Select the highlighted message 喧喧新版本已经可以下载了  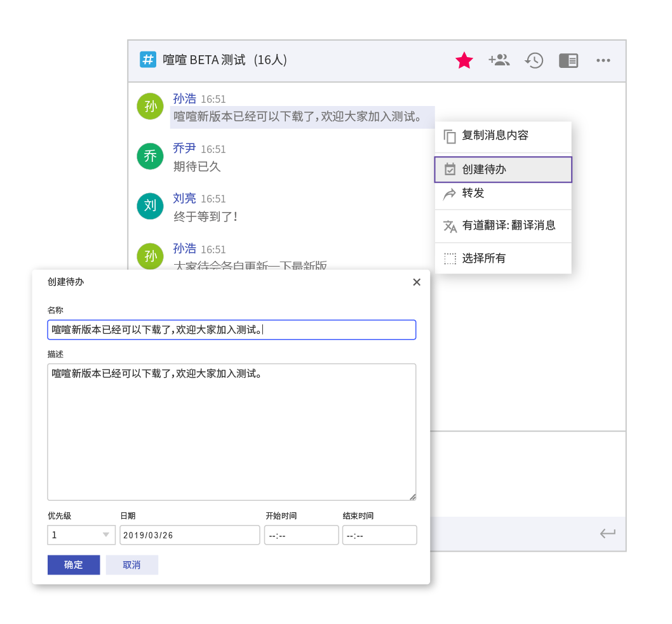coord(302,117)
